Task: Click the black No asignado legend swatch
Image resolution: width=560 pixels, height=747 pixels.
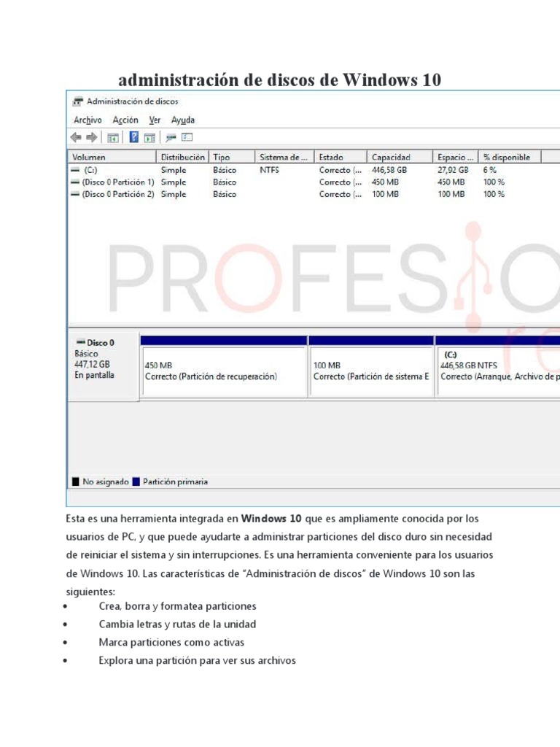Action: [x=76, y=481]
